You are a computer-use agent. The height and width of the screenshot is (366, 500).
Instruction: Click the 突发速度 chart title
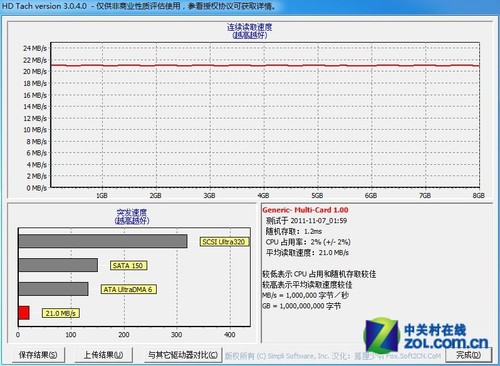click(x=132, y=212)
